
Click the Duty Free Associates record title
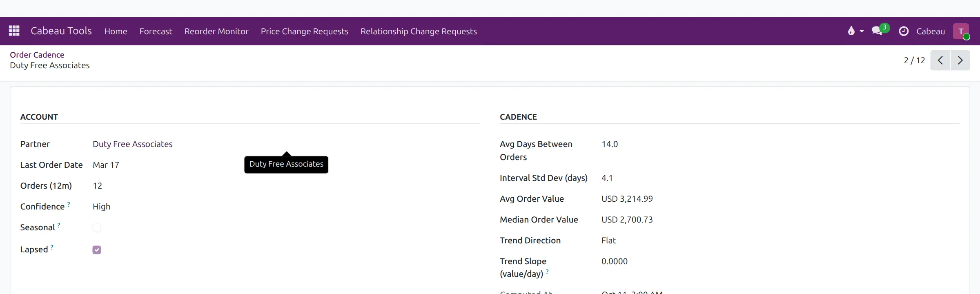49,65
